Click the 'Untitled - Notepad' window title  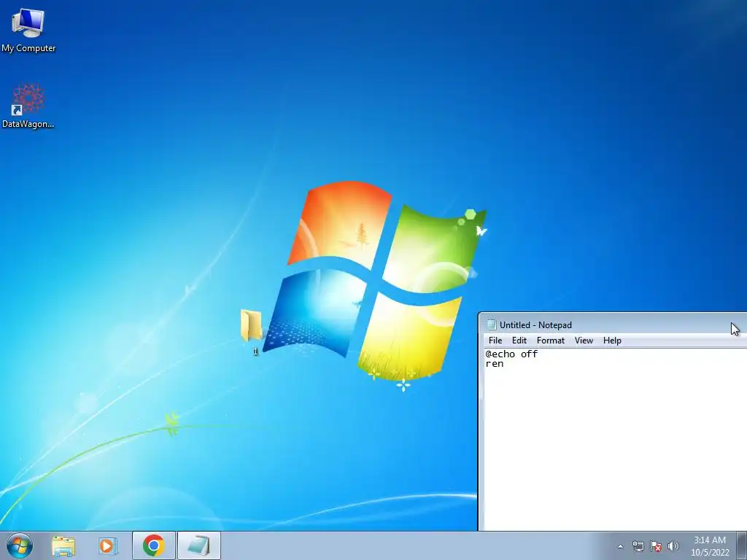click(x=535, y=324)
